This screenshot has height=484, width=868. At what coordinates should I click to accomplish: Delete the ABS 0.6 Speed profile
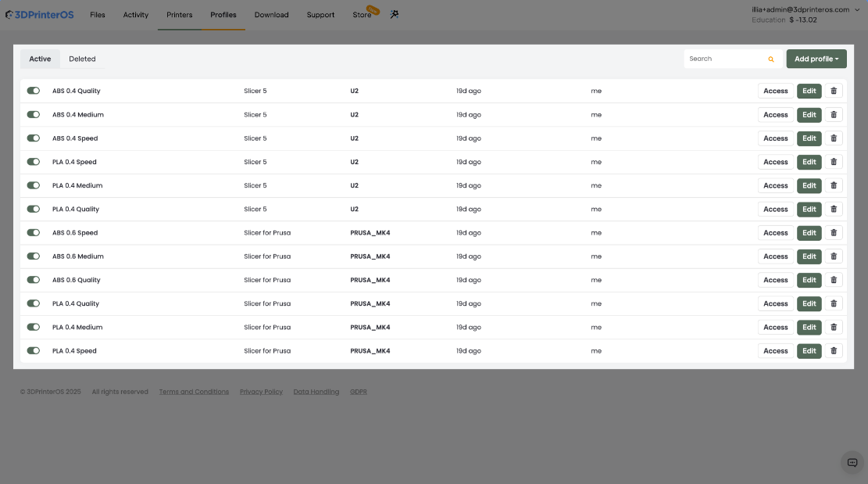coord(833,232)
